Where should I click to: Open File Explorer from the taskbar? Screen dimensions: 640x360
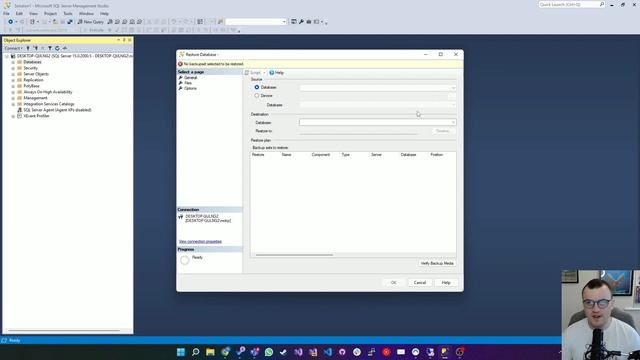click(210, 352)
